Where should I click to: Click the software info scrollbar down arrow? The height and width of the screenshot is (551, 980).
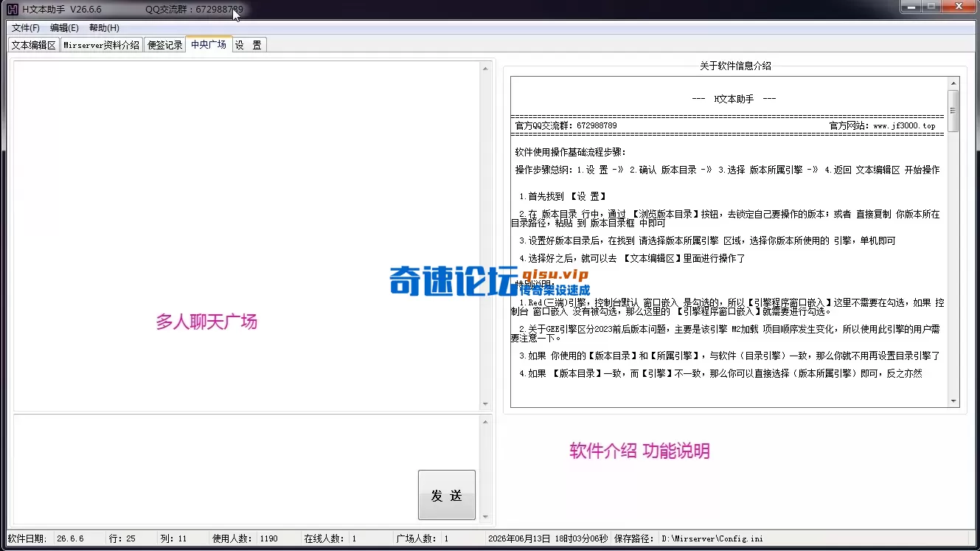(x=953, y=401)
